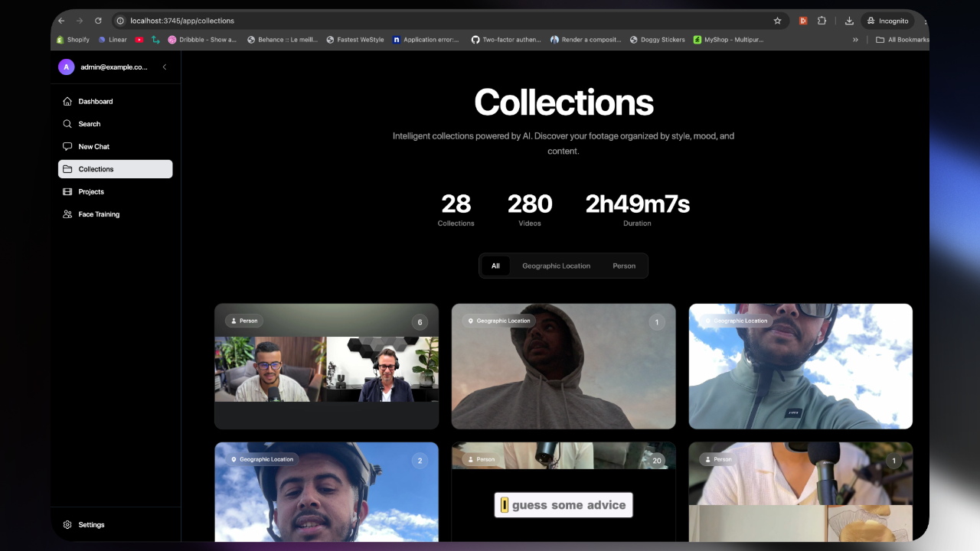Expand the bookmarks overflow chevron

pos(855,40)
